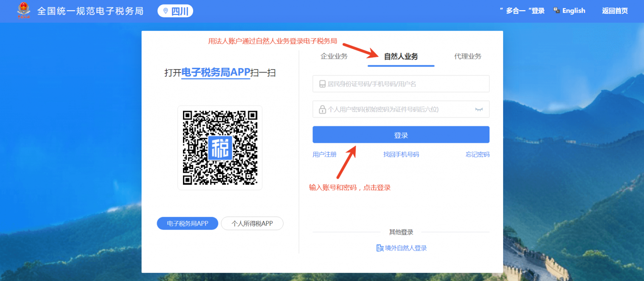
Task: Click the "多合一"登录 link
Action: 522,11
